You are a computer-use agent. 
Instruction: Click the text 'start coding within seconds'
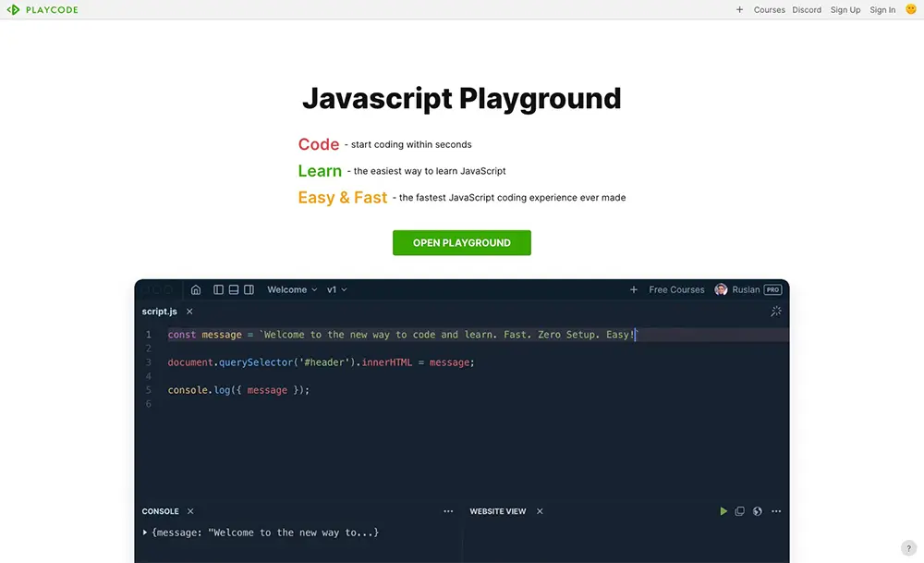tap(411, 144)
